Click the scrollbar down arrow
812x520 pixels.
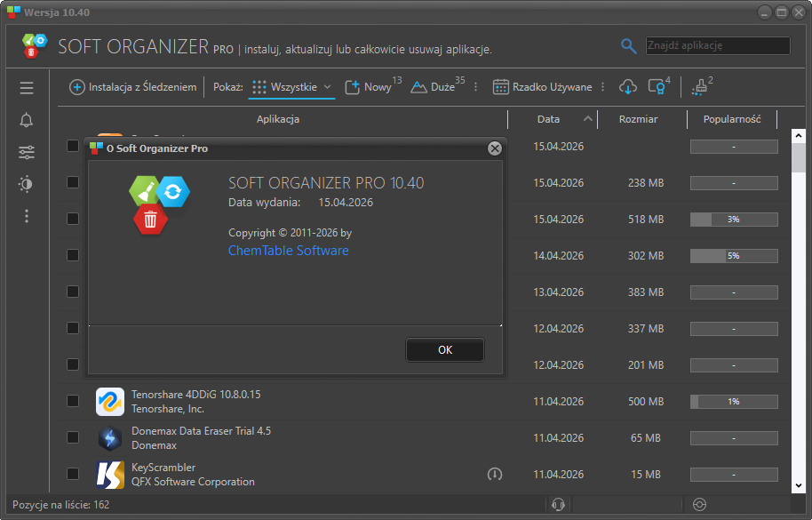click(799, 486)
